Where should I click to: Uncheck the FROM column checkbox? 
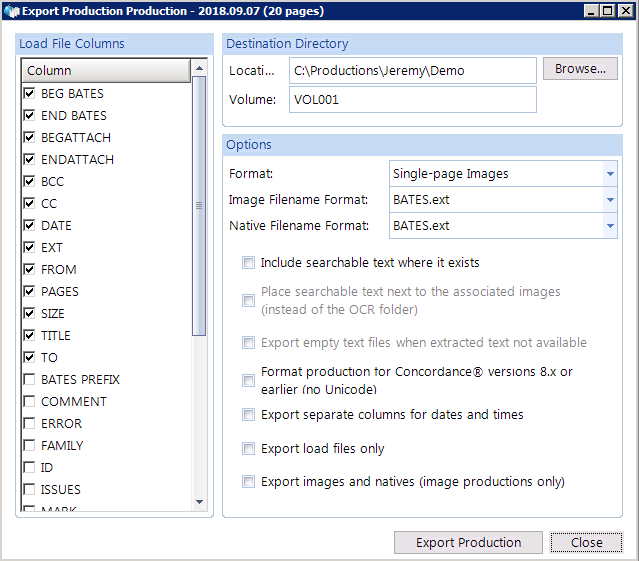pos(29,269)
